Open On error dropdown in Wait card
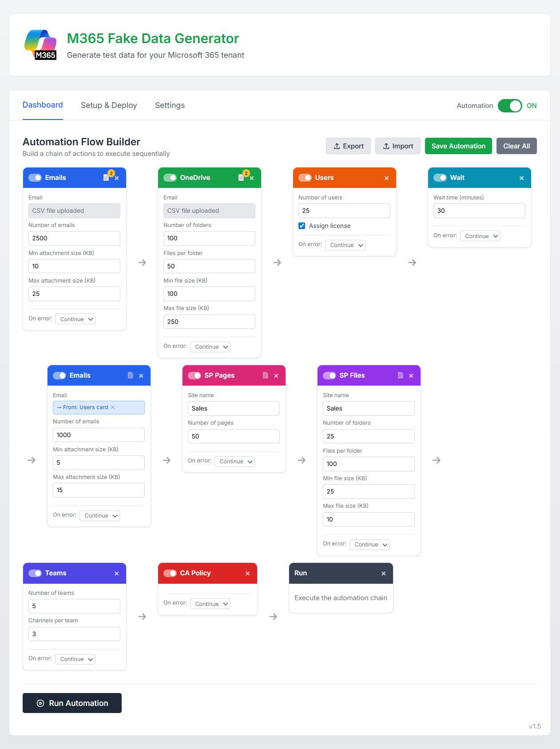This screenshot has height=749, width=560. (480, 236)
